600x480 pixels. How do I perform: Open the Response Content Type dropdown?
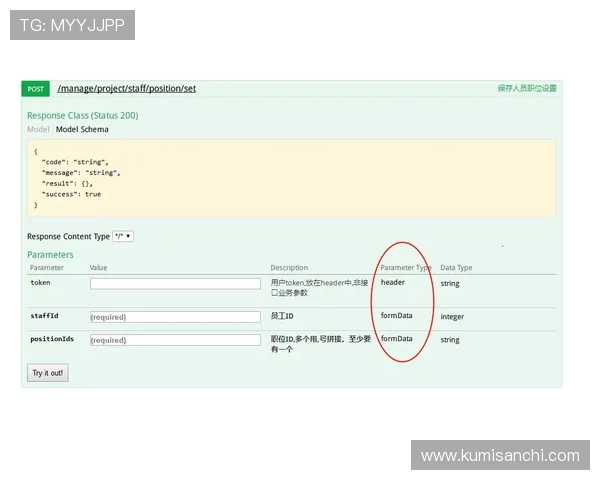click(123, 237)
